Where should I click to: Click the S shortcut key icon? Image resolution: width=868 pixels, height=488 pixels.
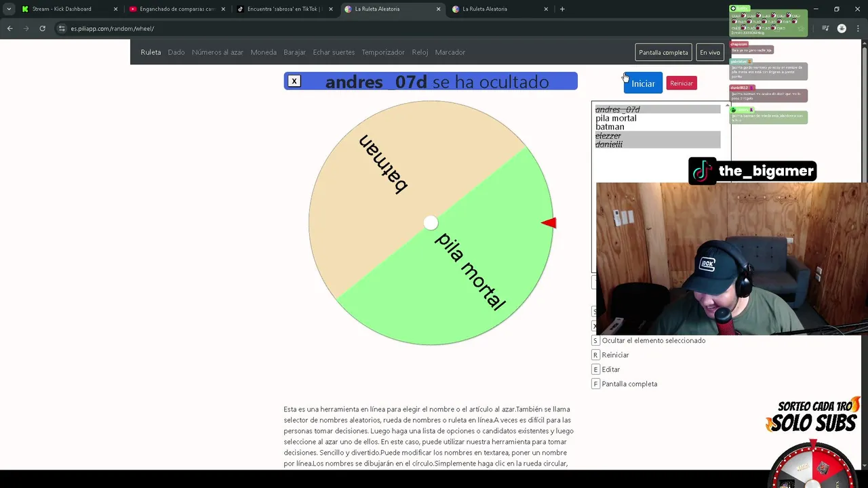(x=595, y=340)
